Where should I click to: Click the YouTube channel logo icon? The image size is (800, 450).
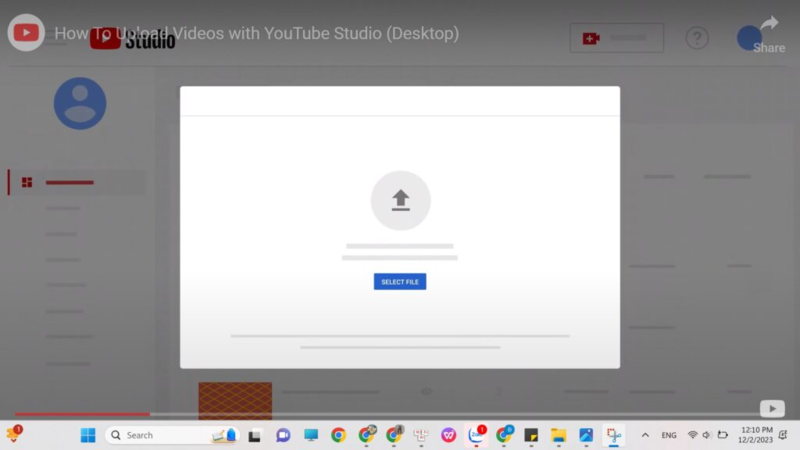click(26, 33)
